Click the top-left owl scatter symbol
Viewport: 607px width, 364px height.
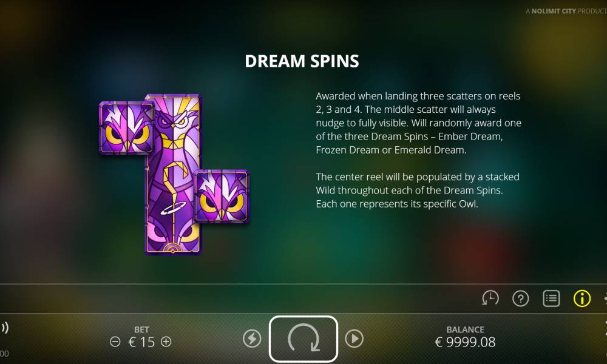(x=127, y=128)
